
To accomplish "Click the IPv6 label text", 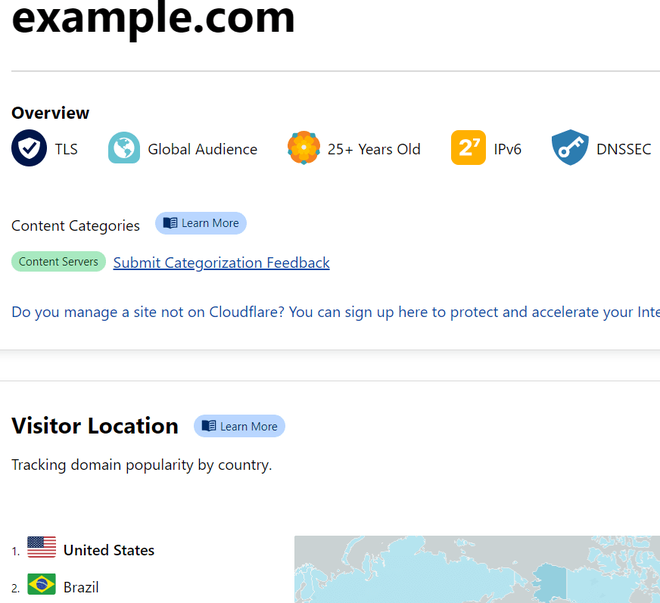I will 508,149.
